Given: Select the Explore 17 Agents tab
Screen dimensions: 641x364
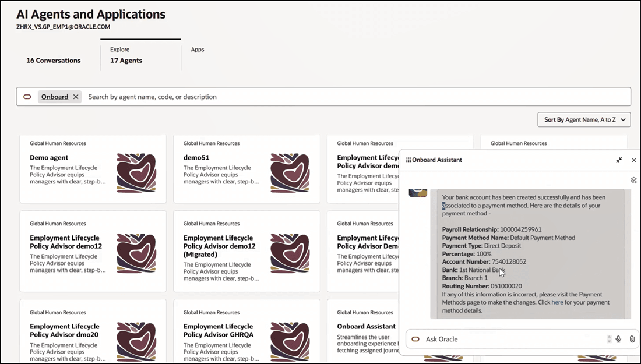Looking at the screenshot, I should (140, 55).
